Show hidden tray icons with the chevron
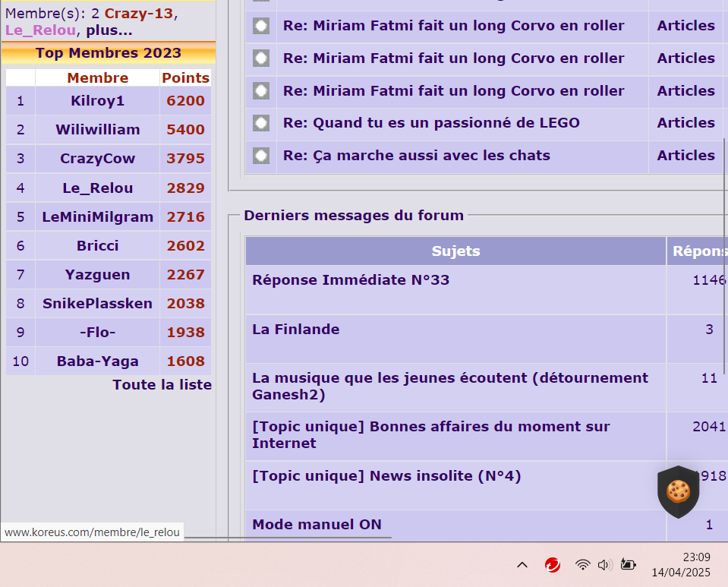The width and height of the screenshot is (728, 587). 522,564
